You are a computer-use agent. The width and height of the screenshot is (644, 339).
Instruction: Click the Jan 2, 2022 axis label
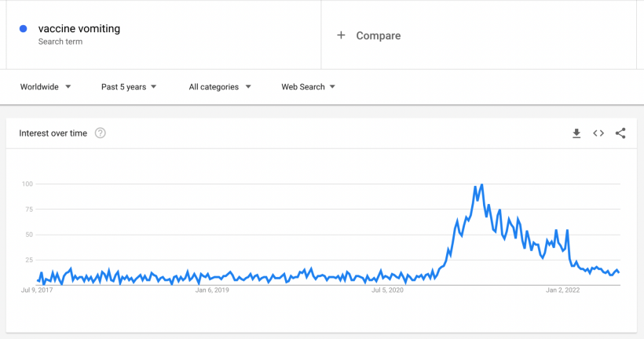point(562,290)
